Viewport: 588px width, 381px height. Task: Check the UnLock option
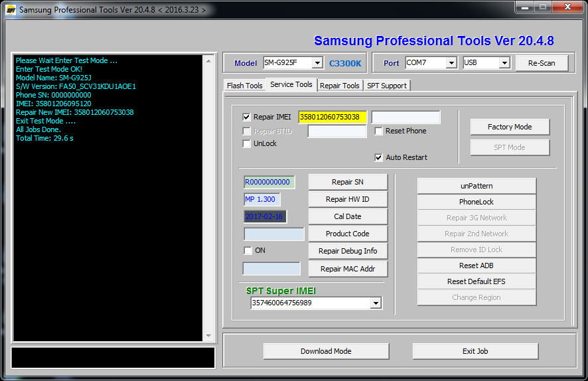point(246,143)
